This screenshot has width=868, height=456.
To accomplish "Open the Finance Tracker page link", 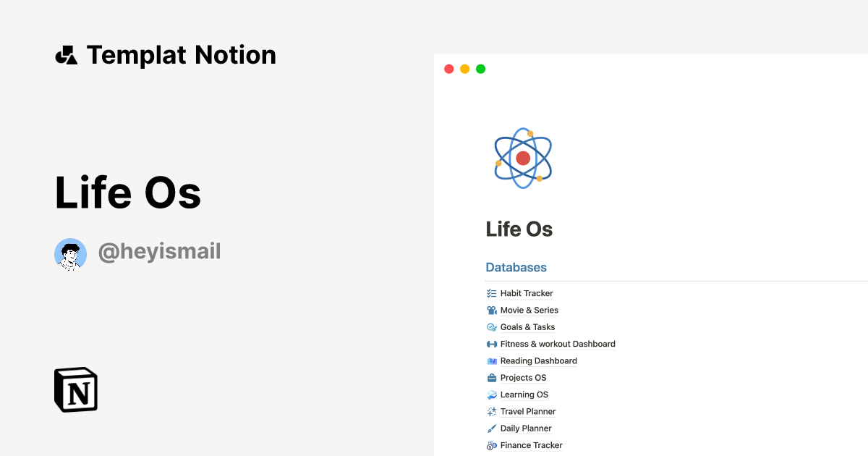I will click(532, 445).
